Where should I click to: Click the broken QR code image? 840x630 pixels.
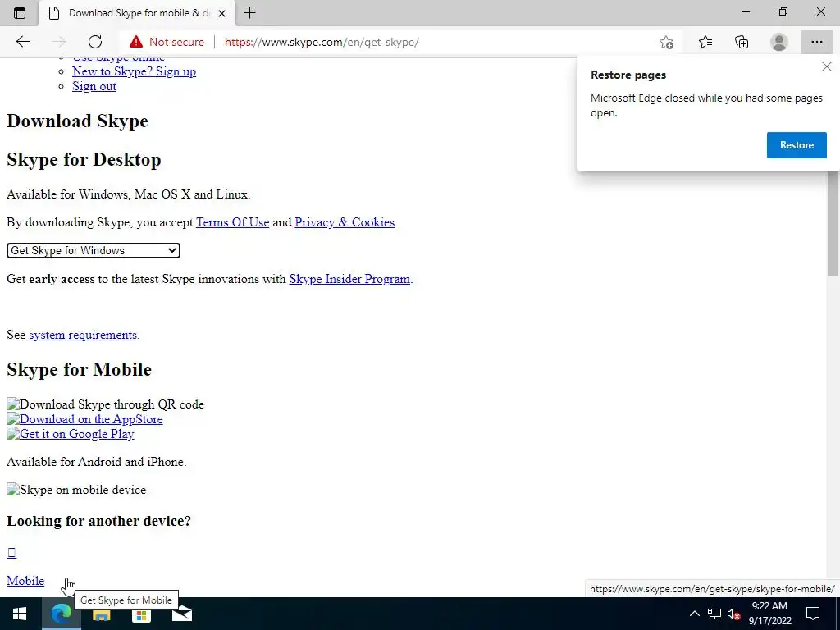[x=105, y=404]
